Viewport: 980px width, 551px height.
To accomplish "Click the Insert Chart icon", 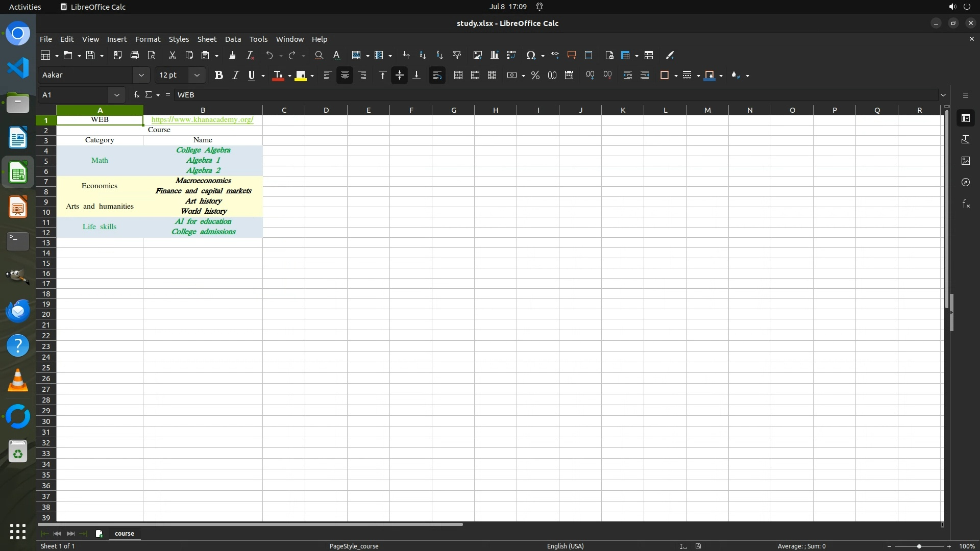I will [494, 55].
